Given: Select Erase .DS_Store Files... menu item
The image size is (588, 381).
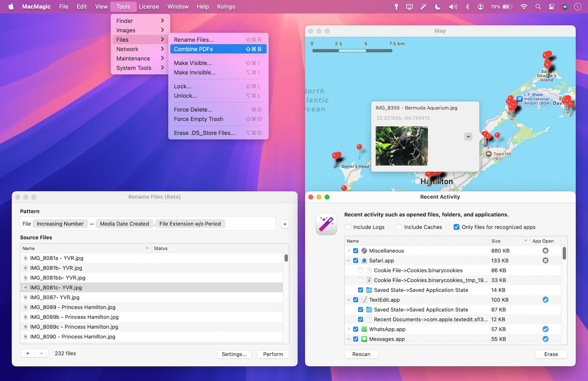Looking at the screenshot, I should point(218,133).
